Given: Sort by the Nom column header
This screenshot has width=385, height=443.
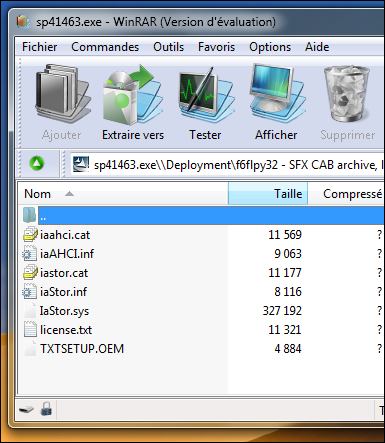Looking at the screenshot, I should tap(123, 194).
